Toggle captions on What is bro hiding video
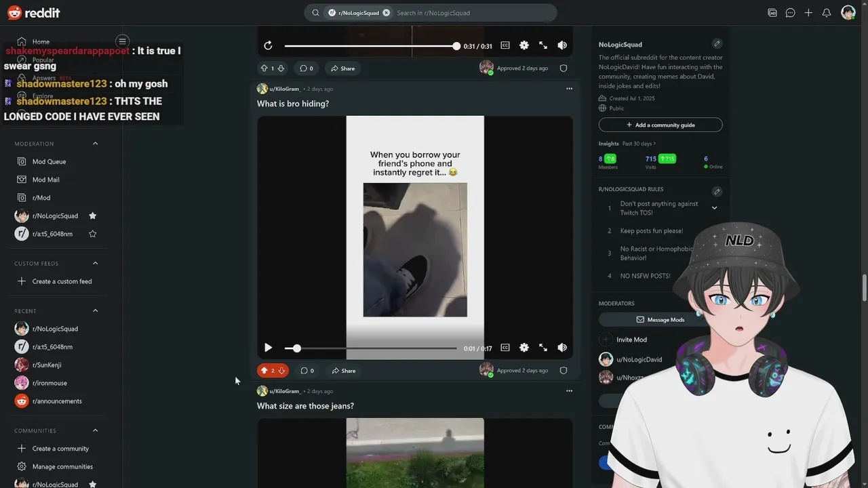868x488 pixels. coord(505,348)
